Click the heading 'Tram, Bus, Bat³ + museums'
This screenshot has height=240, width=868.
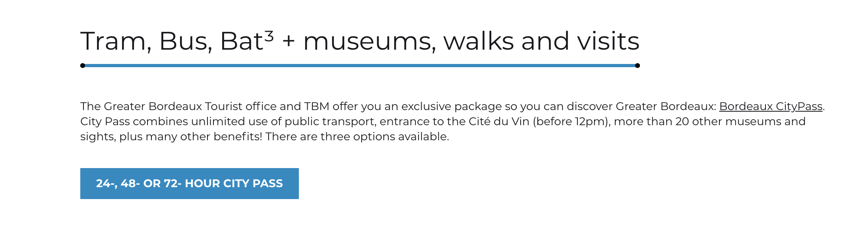[x=360, y=41]
